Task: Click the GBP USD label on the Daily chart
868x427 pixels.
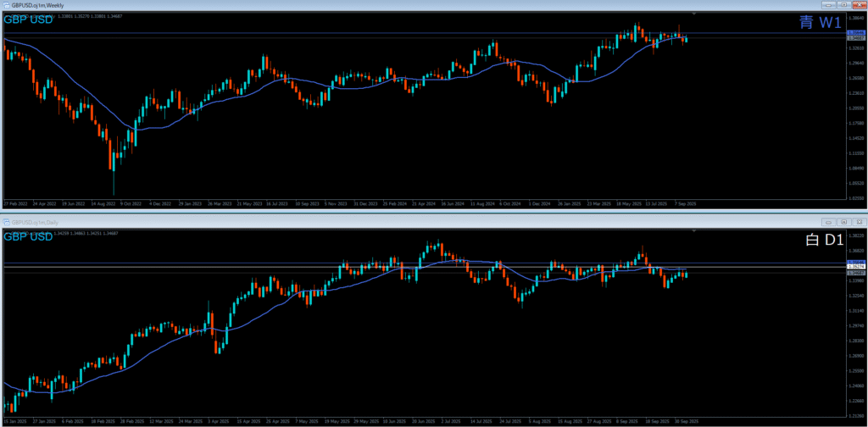Action: (28, 236)
